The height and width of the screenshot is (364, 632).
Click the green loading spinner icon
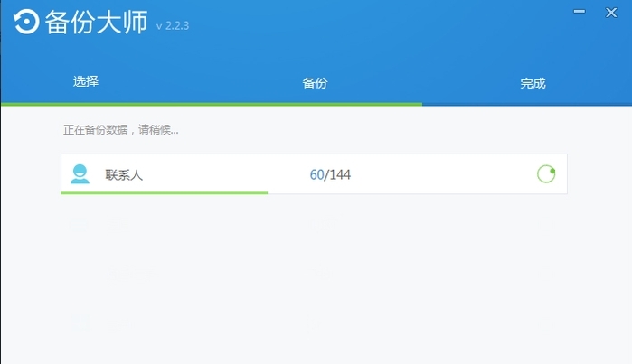(545, 173)
